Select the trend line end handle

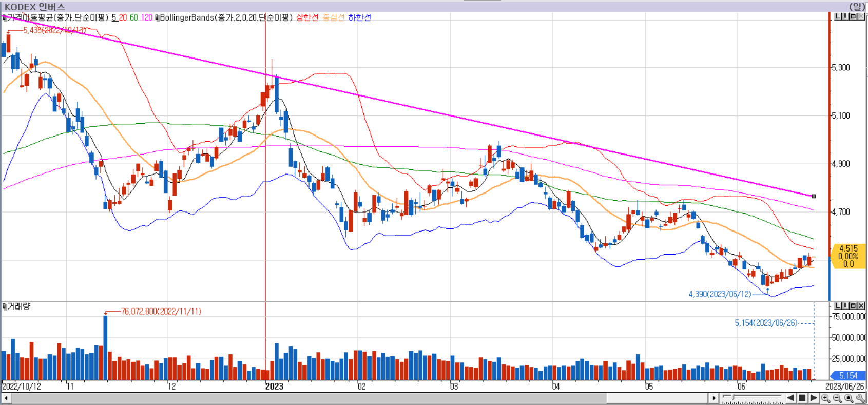click(x=814, y=196)
